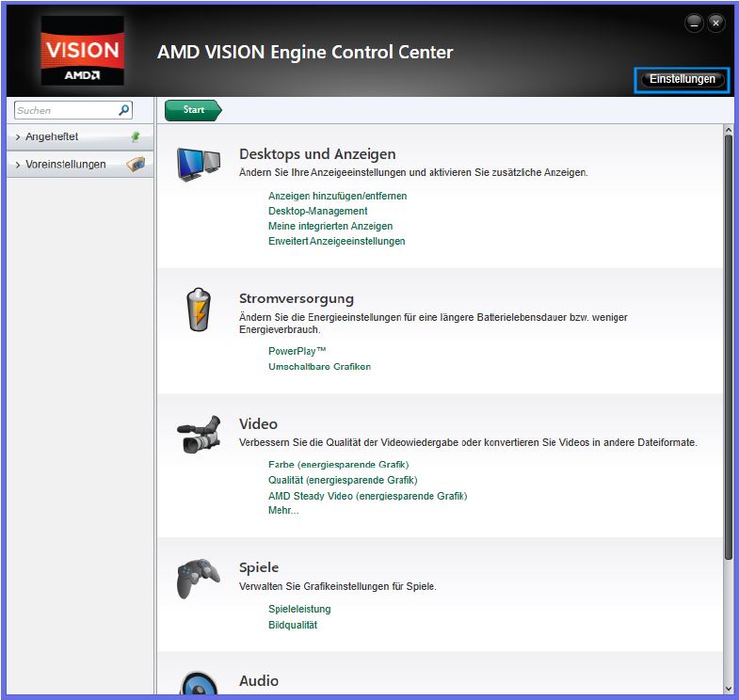Image resolution: width=739 pixels, height=700 pixels.
Task: Click the Stromversorgung heading
Action: click(296, 298)
